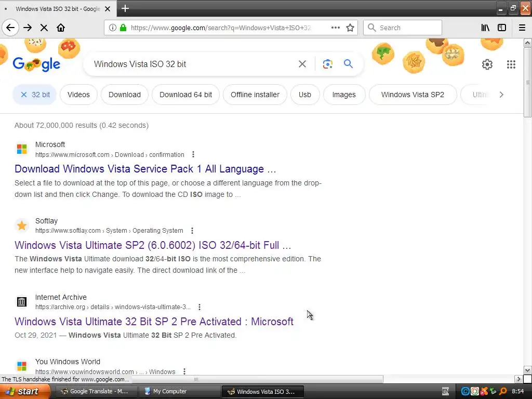Stop loading the page

pos(44,28)
